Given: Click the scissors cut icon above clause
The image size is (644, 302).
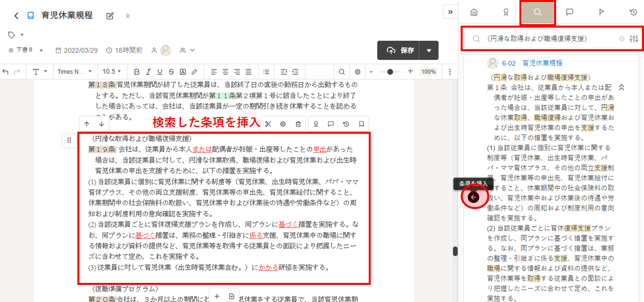Looking at the screenshot, I should (268, 124).
